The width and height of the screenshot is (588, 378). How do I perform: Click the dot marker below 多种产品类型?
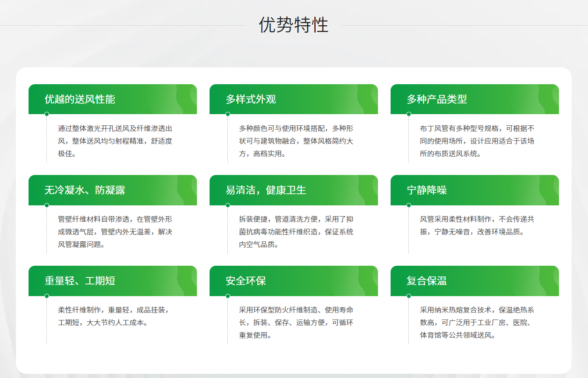pos(409,114)
